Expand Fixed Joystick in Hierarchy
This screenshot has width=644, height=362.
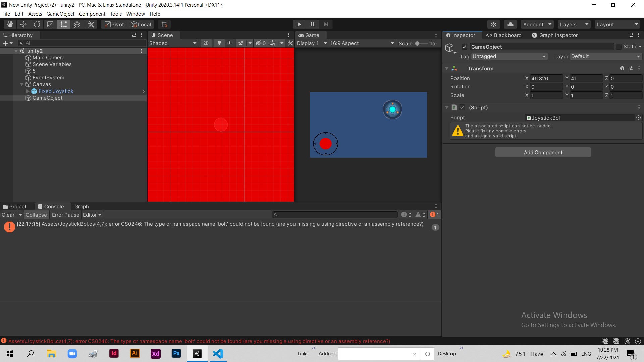point(28,91)
